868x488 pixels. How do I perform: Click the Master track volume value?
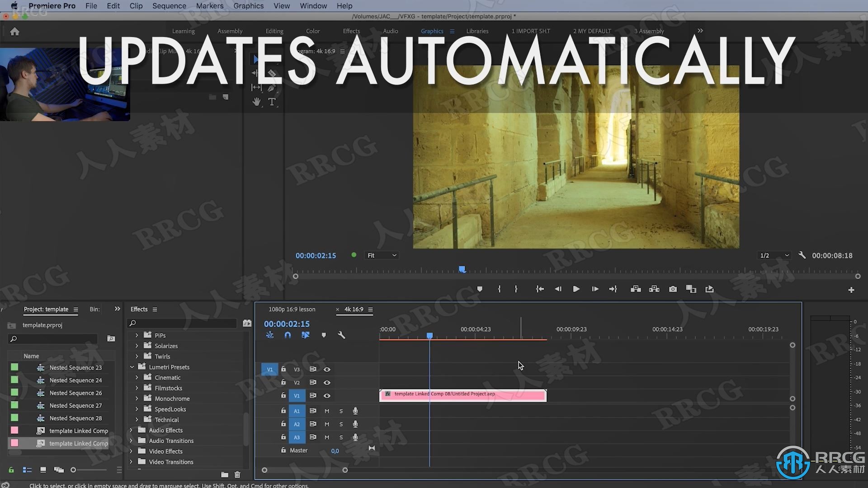(x=335, y=450)
